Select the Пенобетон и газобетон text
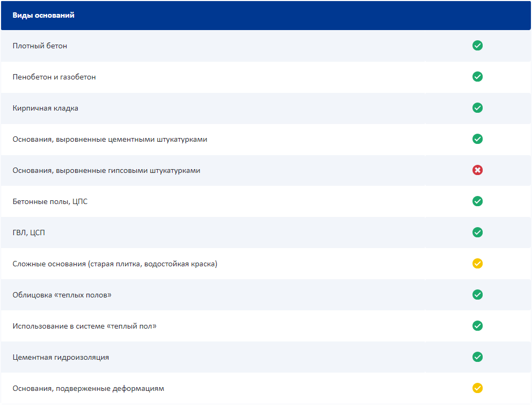 coord(54,77)
